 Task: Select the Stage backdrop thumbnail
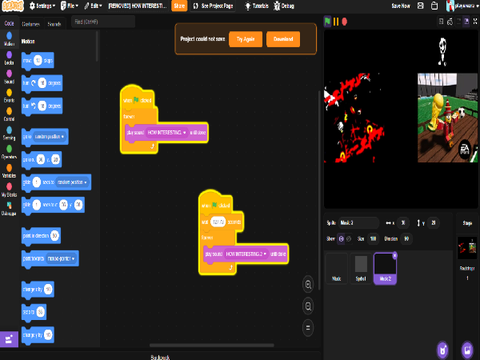[x=467, y=248]
